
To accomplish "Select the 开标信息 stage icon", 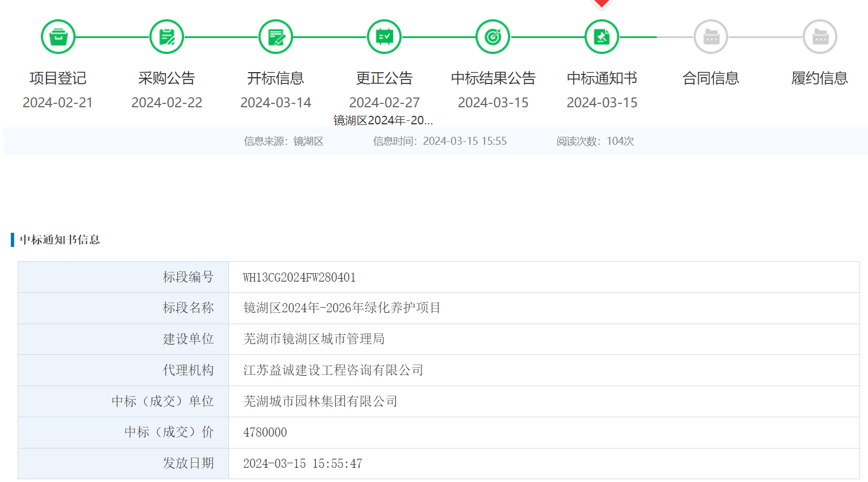I will pyautogui.click(x=276, y=37).
